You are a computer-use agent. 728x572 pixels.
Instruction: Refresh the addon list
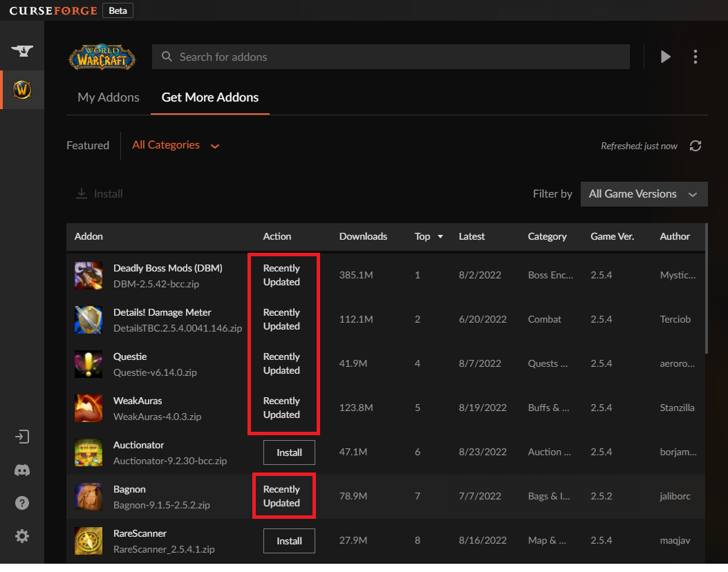(695, 146)
